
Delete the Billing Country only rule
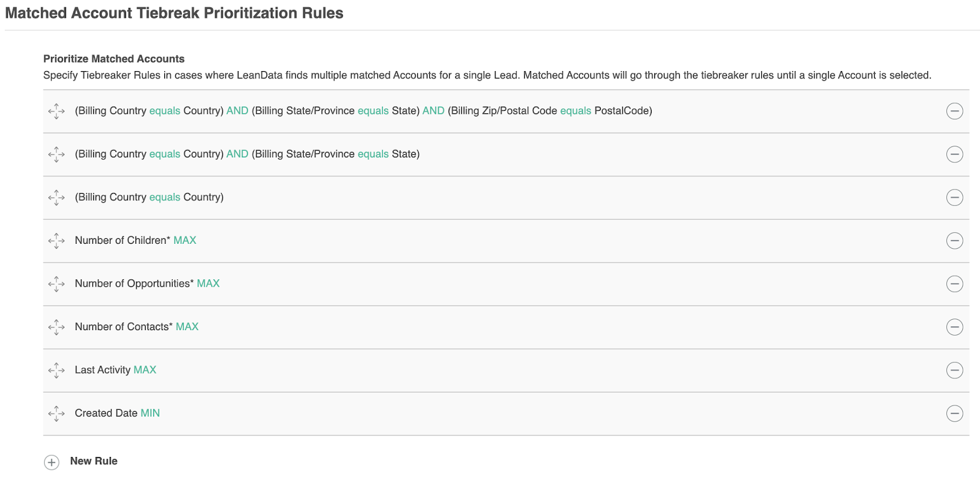(x=954, y=197)
